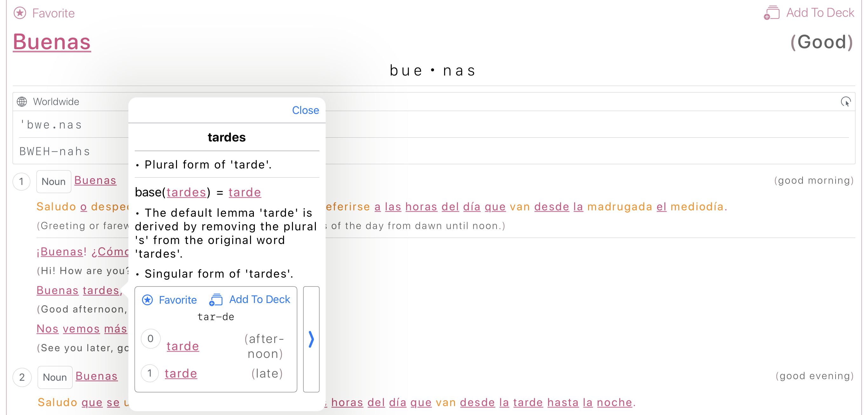This screenshot has width=868, height=415.
Task: Click 'tardes,' in the example sentence
Action: [x=102, y=290]
